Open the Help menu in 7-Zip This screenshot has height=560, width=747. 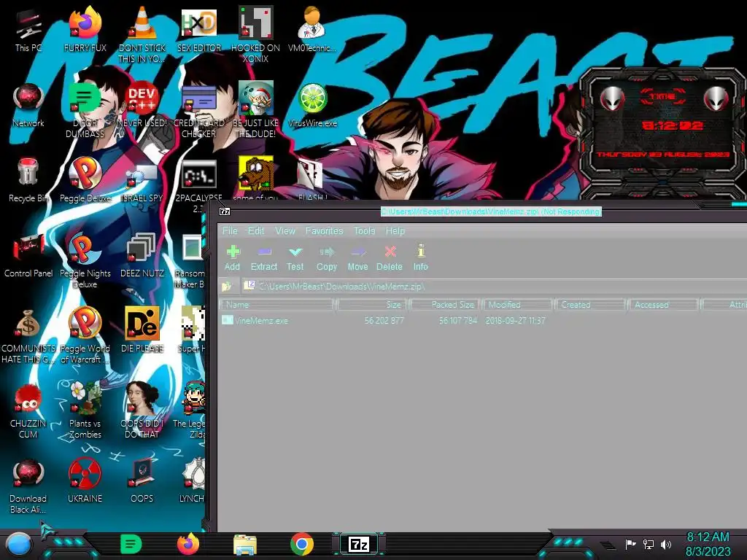click(x=395, y=231)
